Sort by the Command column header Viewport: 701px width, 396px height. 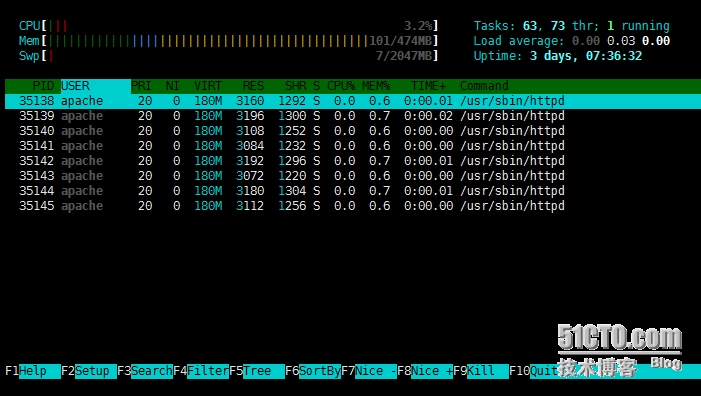tap(484, 86)
